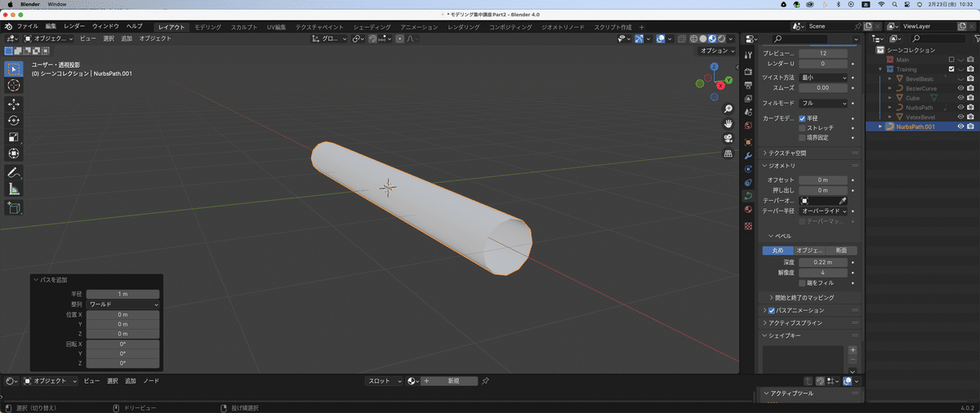Open the ツイスト方法 dropdown
Screen dimensions: 980x413
823,77
